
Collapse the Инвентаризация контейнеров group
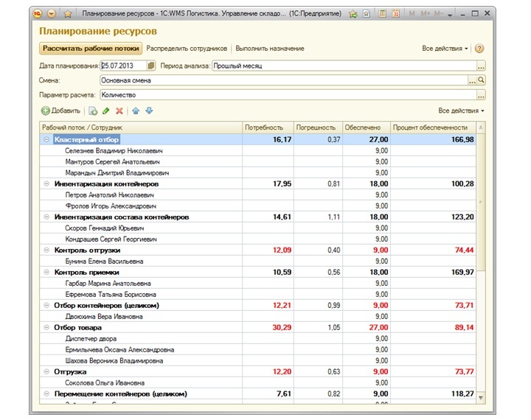pos(46,183)
